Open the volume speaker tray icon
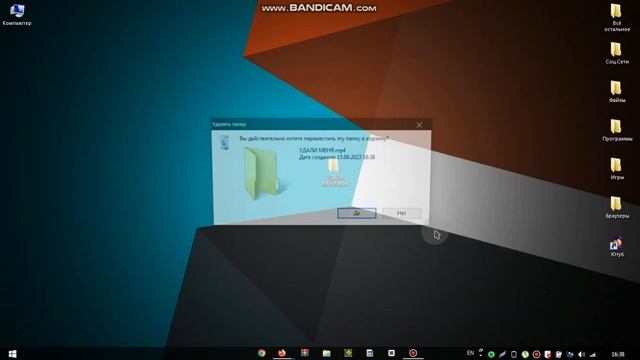 point(581,354)
